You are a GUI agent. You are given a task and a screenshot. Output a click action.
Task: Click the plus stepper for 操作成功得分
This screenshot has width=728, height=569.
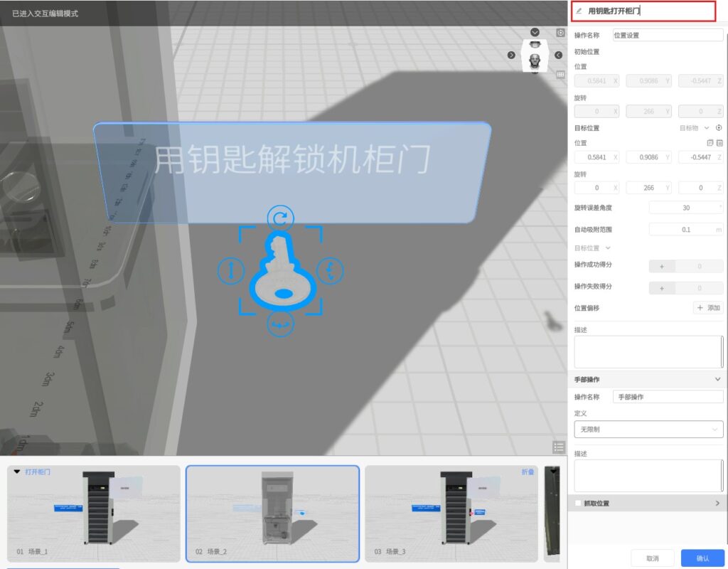click(662, 266)
